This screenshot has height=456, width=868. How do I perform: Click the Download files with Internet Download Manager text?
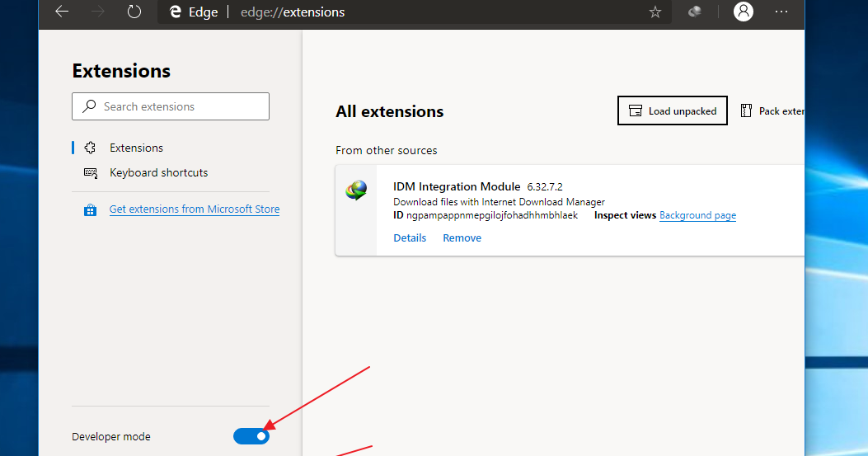(499, 202)
